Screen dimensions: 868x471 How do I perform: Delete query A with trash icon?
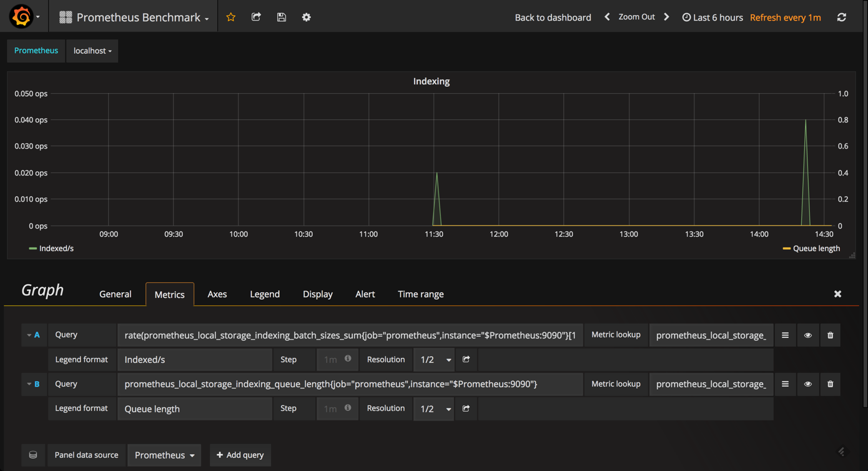pyautogui.click(x=831, y=335)
